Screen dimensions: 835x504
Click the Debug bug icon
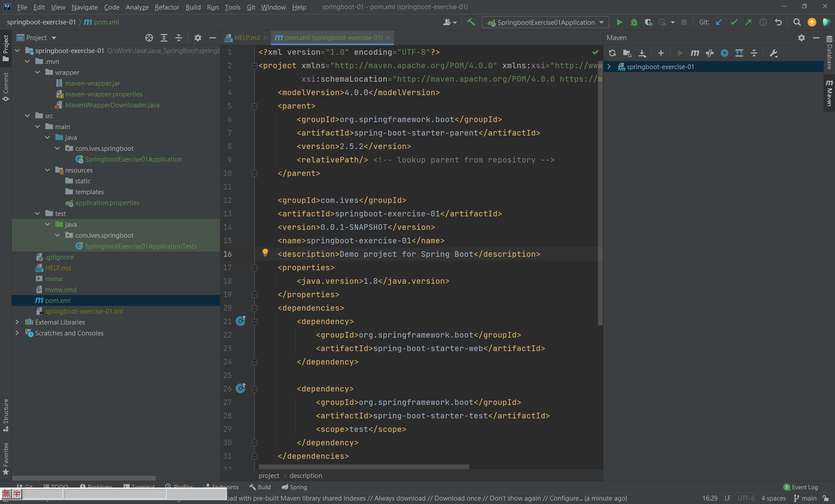point(634,22)
